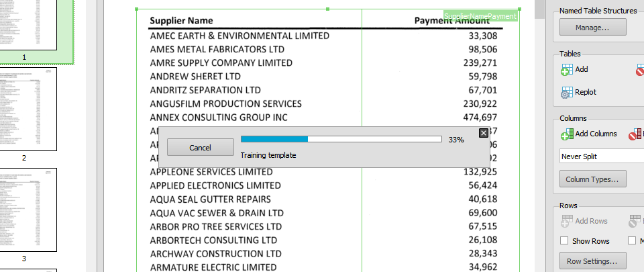The height and width of the screenshot is (272, 644).
Task: Click the training progress bar
Action: [341, 139]
